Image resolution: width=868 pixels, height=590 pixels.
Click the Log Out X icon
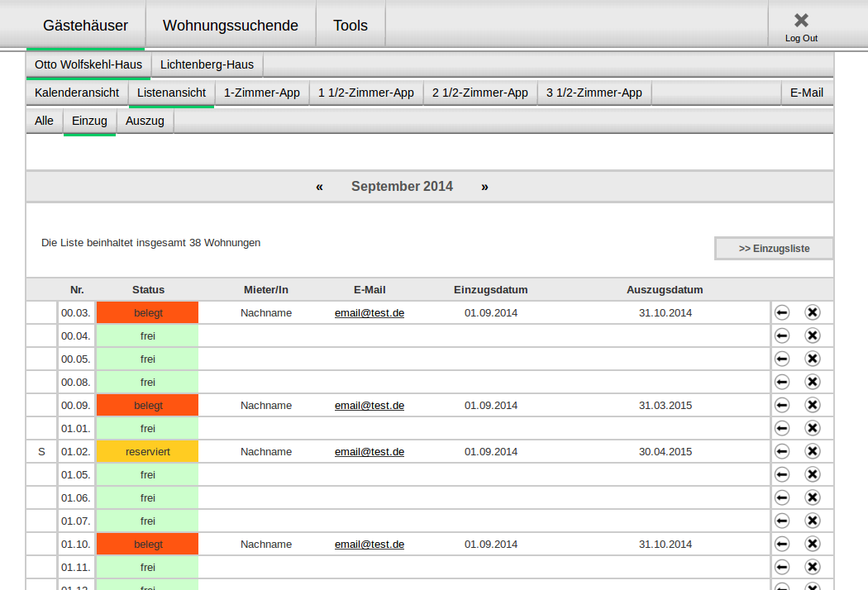click(x=801, y=21)
